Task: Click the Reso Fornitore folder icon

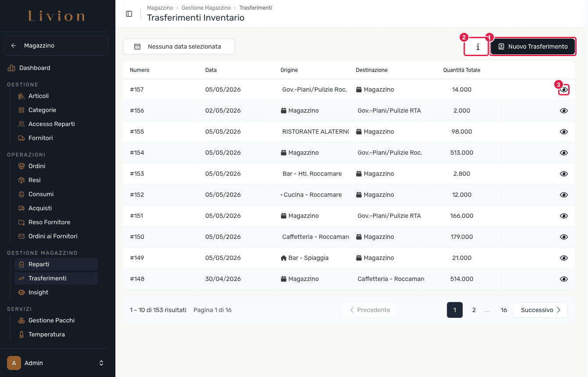Action: [x=22, y=222]
